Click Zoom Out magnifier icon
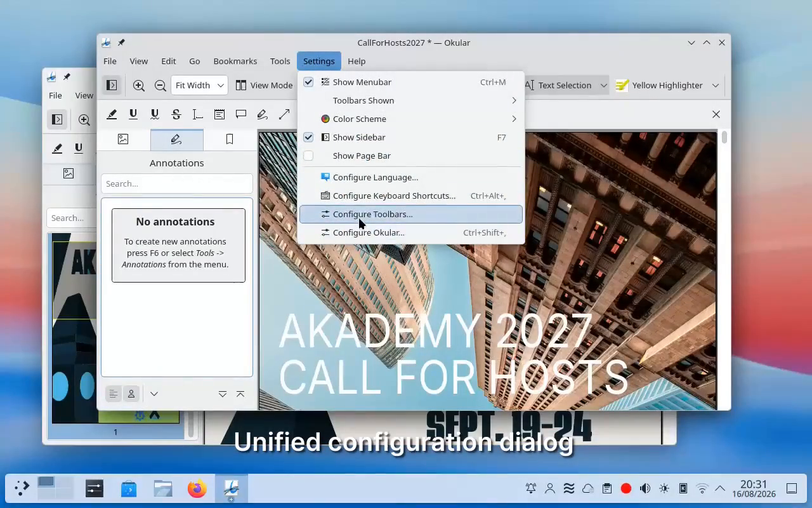 tap(160, 85)
